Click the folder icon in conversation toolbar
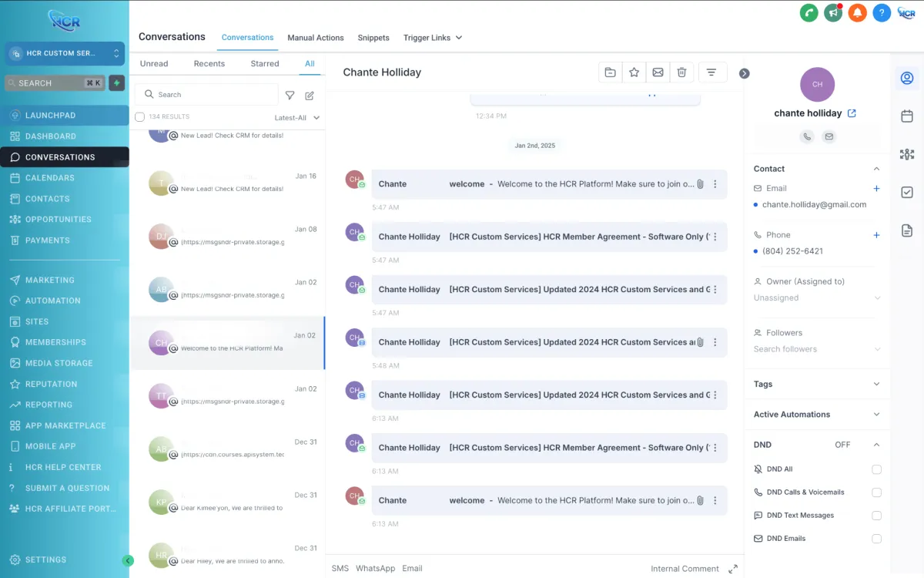 610,72
